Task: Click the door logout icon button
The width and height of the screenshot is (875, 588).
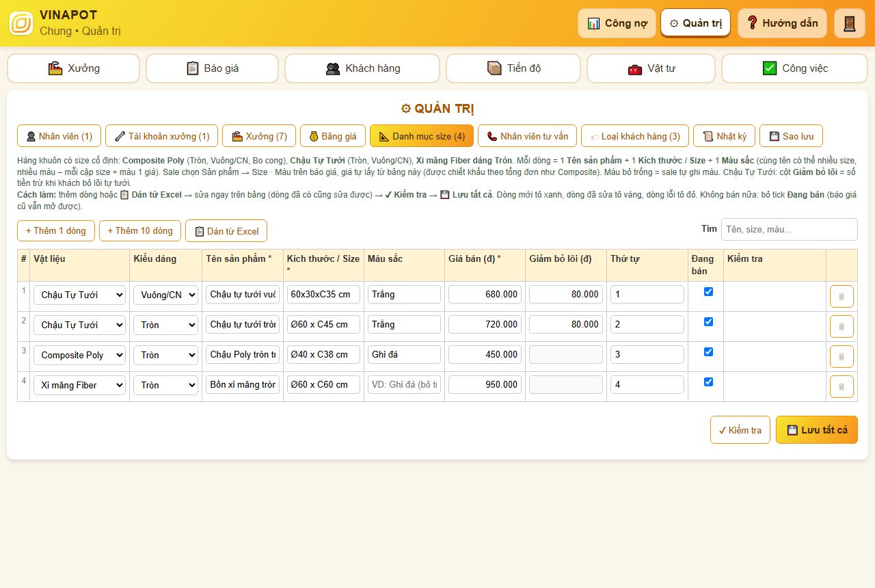Action: coord(850,23)
